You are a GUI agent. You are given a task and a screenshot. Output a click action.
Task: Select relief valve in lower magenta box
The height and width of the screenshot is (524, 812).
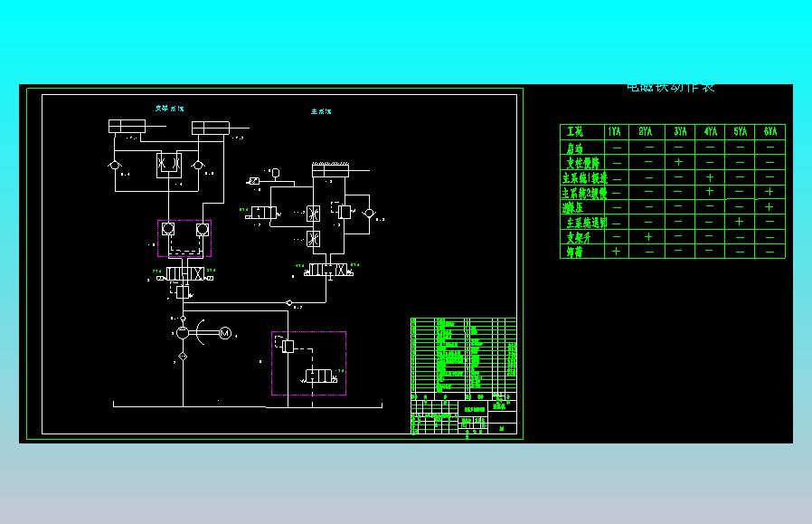[288, 346]
